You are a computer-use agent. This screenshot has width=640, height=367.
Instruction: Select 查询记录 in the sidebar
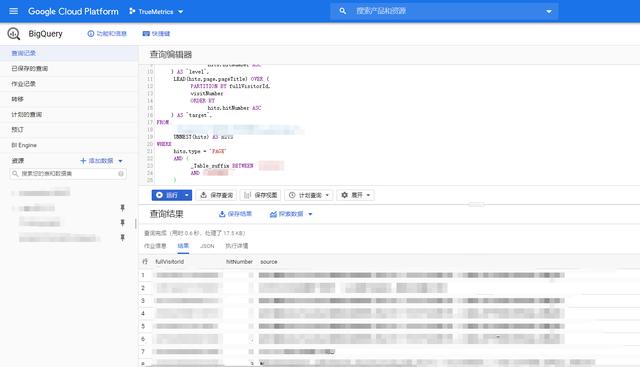coord(69,53)
